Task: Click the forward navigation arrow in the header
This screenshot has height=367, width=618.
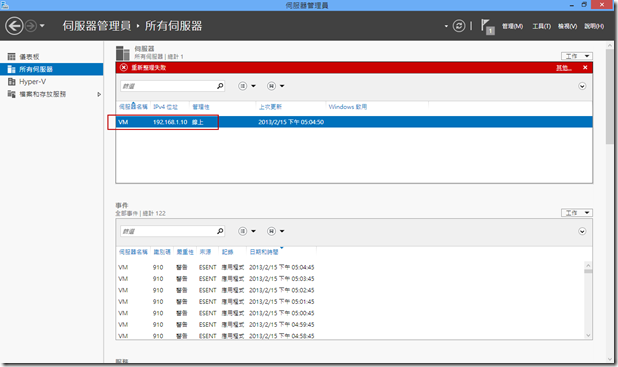Action: click(31, 26)
